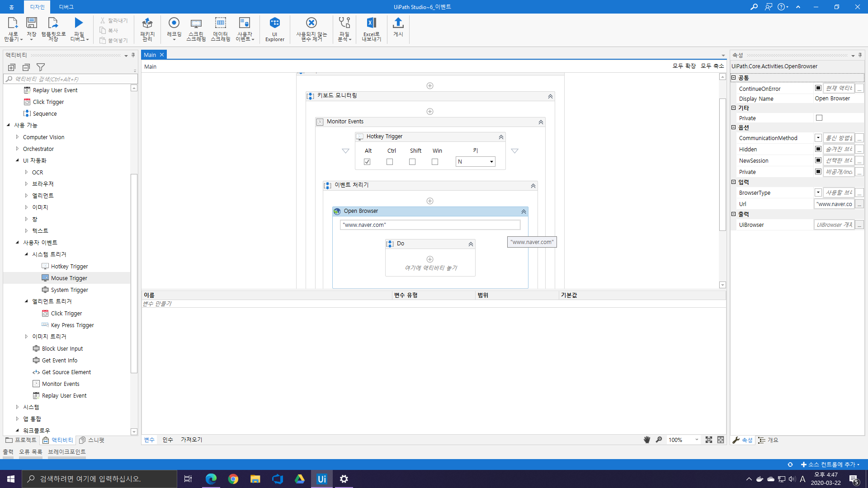Screen dimensions: 868x488
Task: Enable the Ctrl modifier checkbox
Action: [x=390, y=162]
